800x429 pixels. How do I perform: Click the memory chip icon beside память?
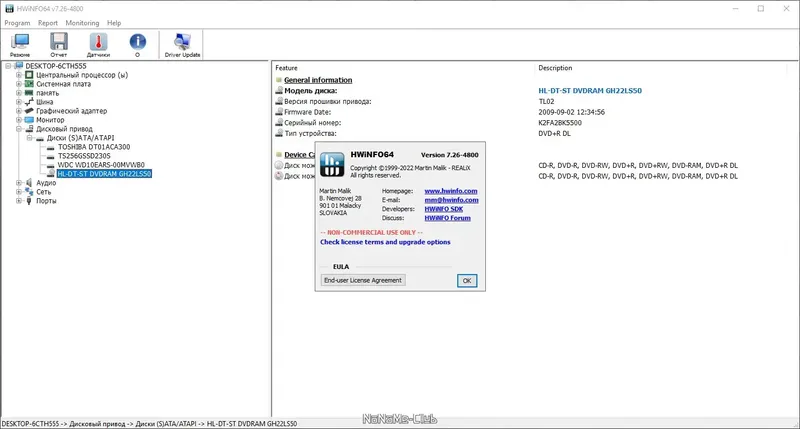coord(29,93)
